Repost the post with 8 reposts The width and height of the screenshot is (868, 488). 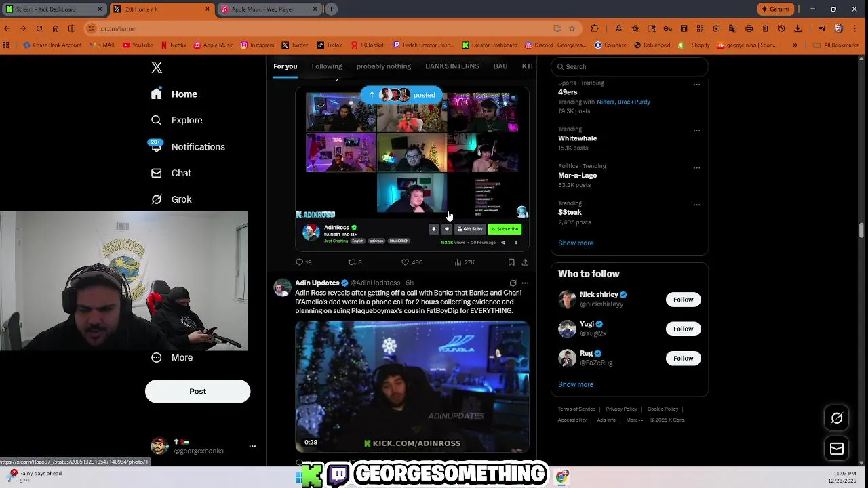(x=355, y=262)
